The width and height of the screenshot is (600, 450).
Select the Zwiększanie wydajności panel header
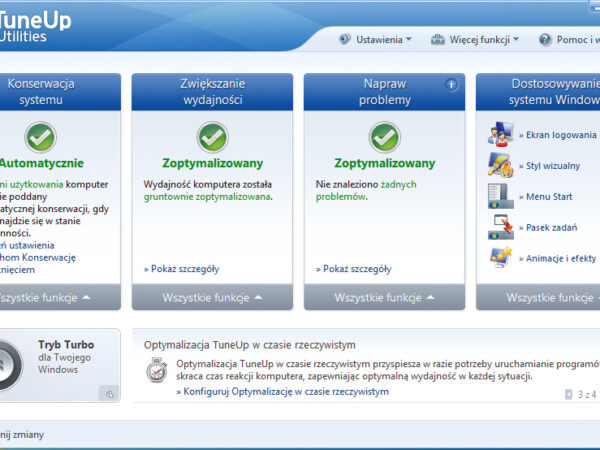(212, 92)
